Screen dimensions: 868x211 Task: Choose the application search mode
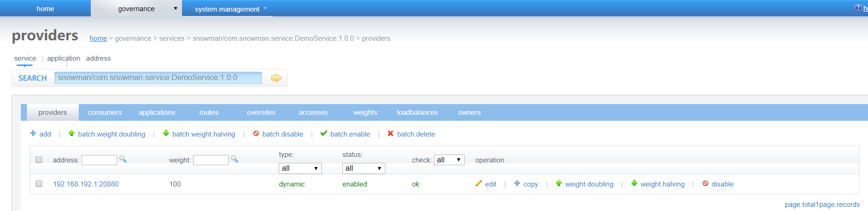(x=63, y=58)
